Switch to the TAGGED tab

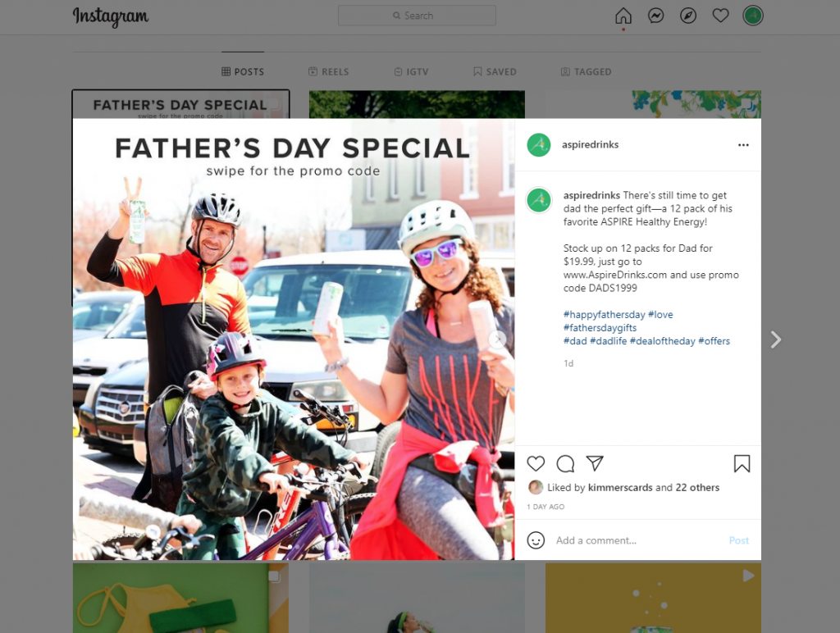[x=586, y=72]
